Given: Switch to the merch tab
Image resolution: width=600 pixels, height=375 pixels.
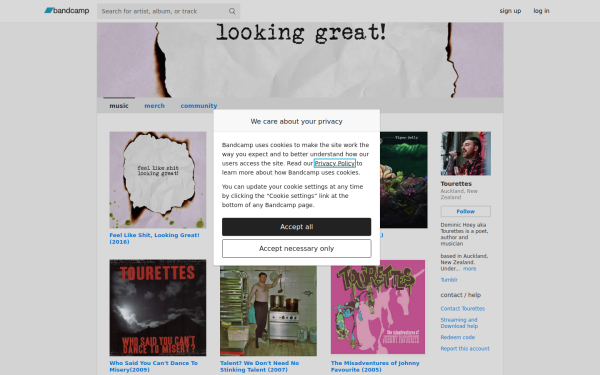Looking at the screenshot, I should click(x=155, y=106).
